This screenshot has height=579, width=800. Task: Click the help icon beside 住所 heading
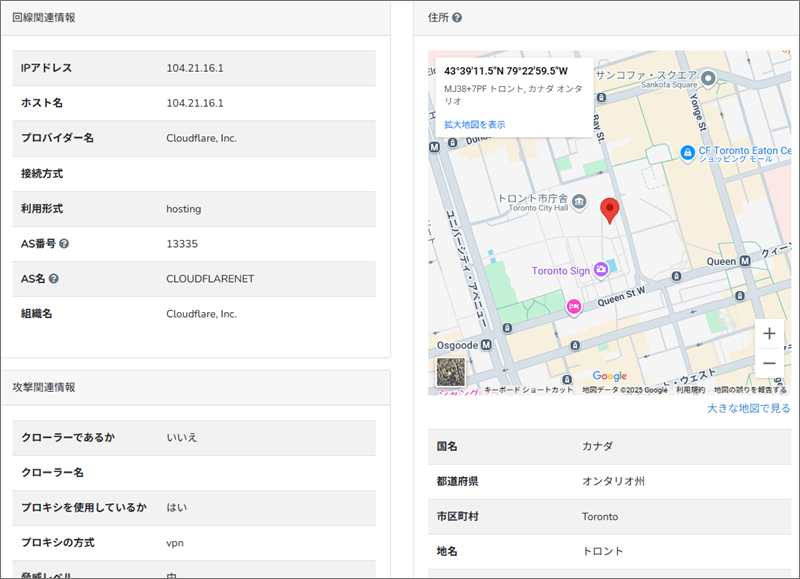[457, 17]
